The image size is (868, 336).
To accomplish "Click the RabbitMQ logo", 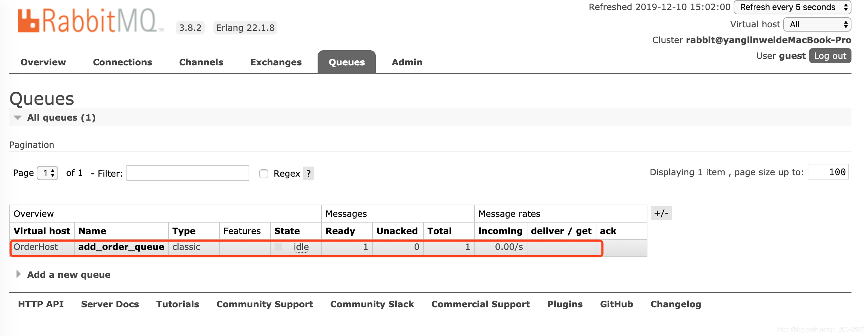I will 91,21.
